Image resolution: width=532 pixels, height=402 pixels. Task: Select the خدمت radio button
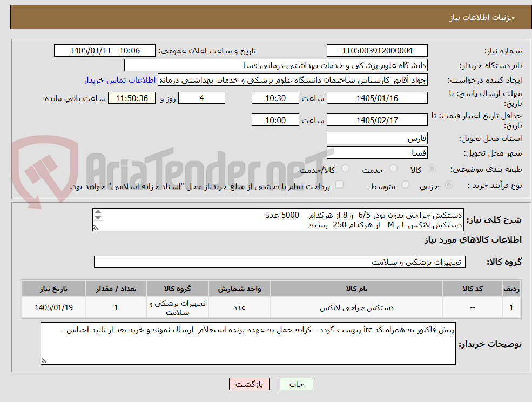394,169
